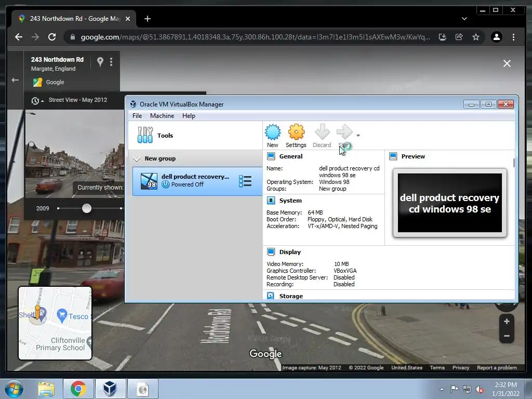Open a new Chrome tab

[x=147, y=19]
